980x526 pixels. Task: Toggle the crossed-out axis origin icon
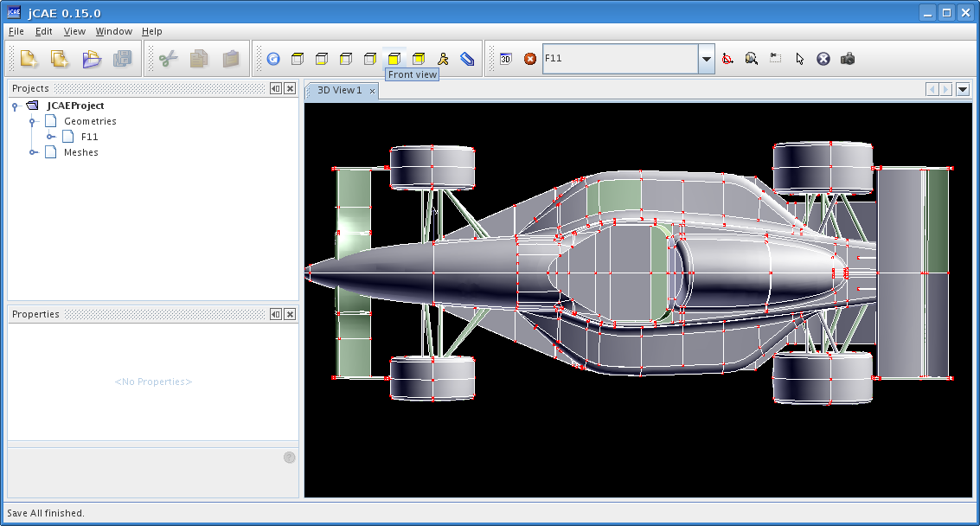[727, 59]
